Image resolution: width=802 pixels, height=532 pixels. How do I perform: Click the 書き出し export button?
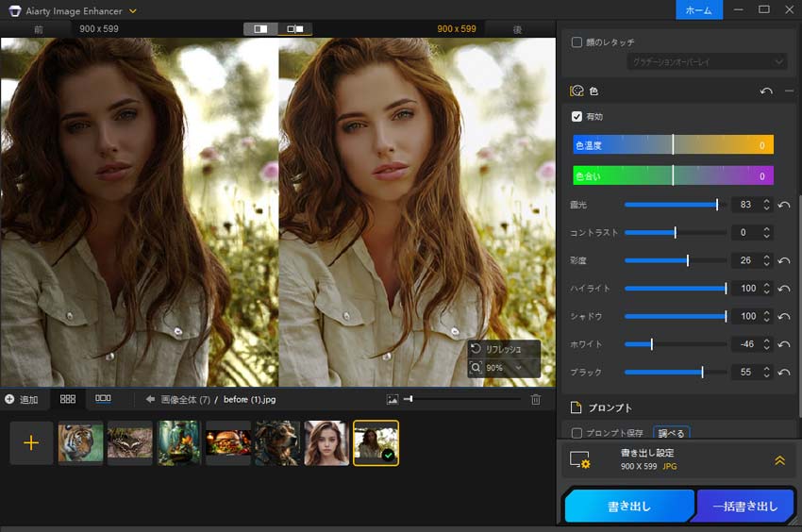coord(629,506)
